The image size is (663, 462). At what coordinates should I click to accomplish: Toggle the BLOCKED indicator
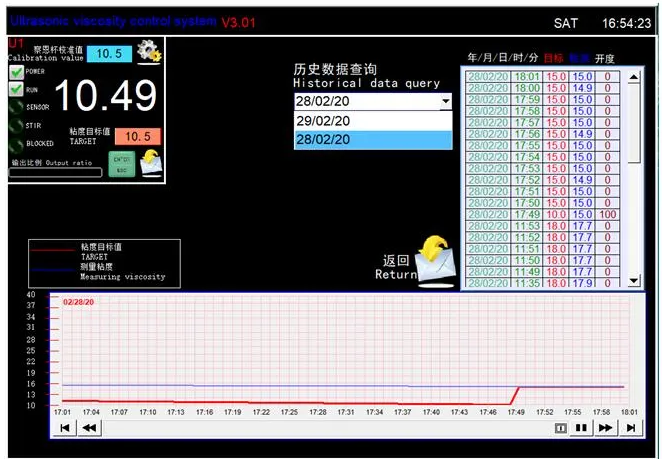(x=15, y=143)
